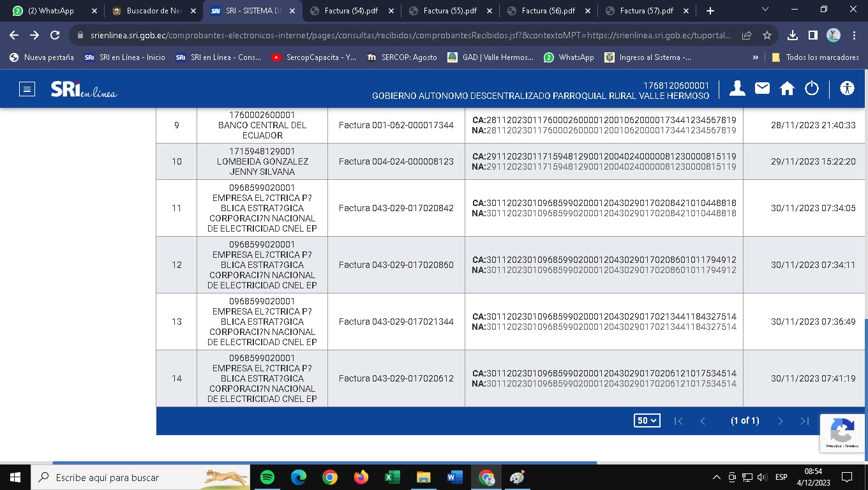This screenshot has width=868, height=490.
Task: Open Spotify from the taskbar
Action: (267, 477)
